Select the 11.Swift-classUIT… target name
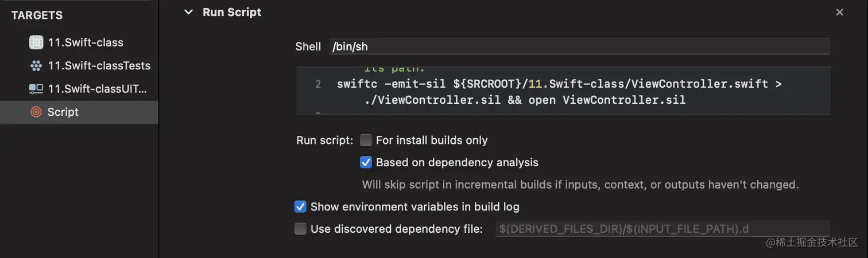Screen dimensions: 868x258 tap(98, 89)
